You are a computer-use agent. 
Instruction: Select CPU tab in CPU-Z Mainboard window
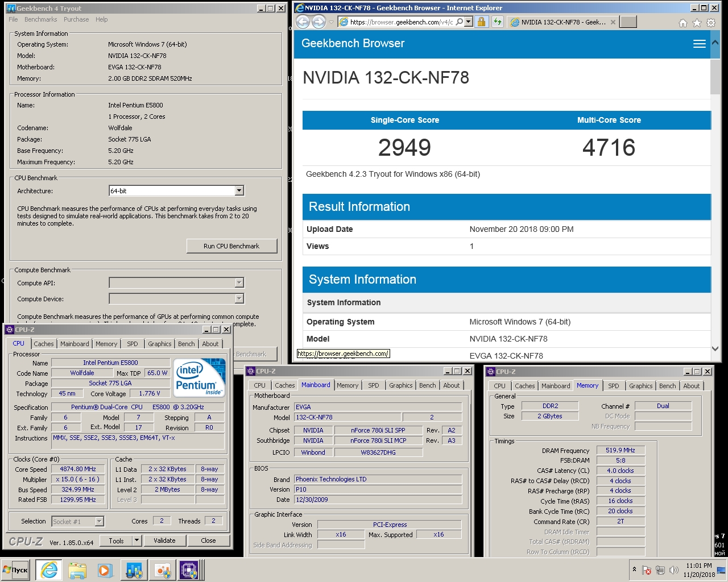coord(259,385)
